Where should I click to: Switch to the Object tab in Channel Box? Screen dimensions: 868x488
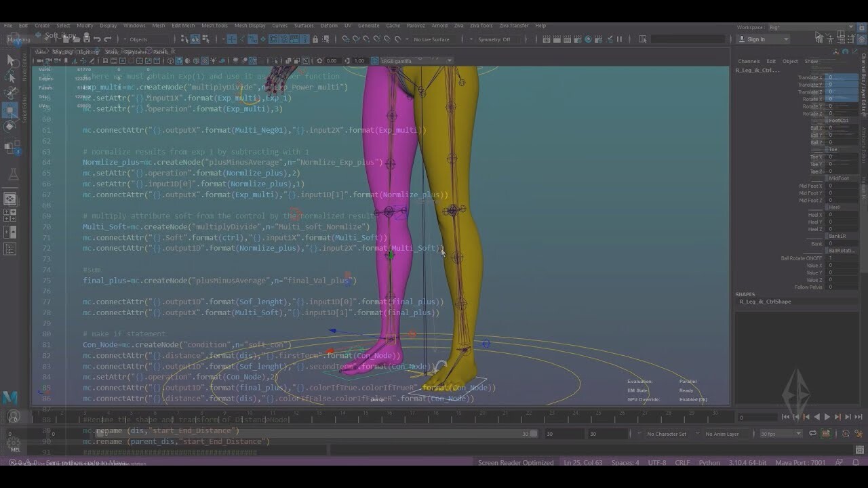click(791, 61)
